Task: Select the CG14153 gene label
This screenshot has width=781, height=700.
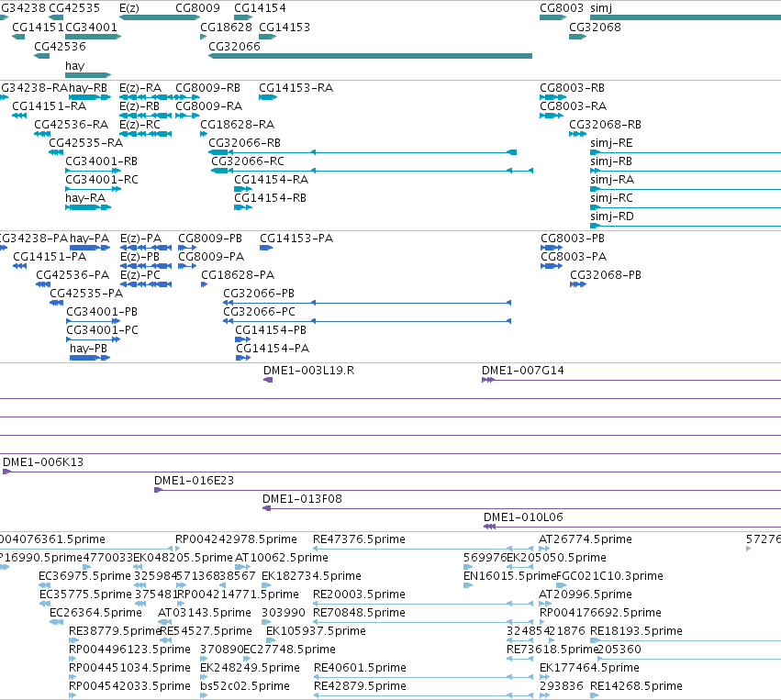Action: pos(285,28)
